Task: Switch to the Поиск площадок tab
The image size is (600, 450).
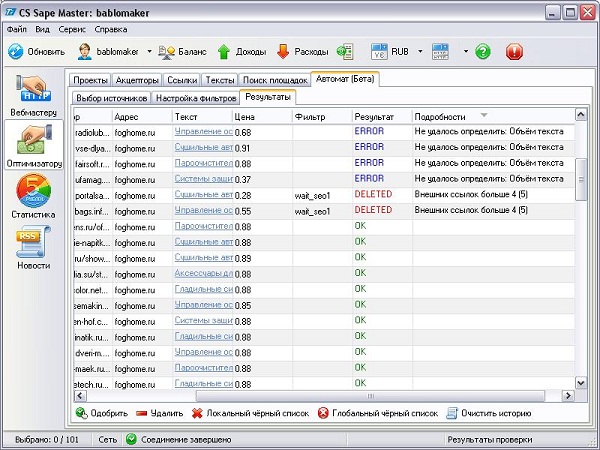Action: (x=275, y=80)
